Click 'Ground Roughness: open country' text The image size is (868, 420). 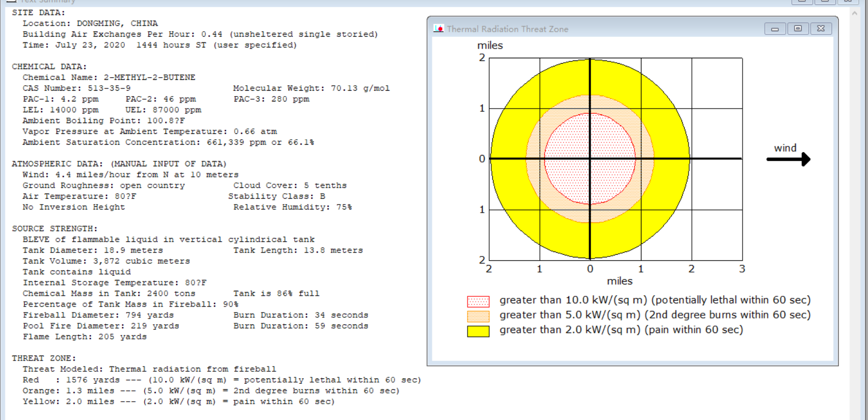click(104, 185)
